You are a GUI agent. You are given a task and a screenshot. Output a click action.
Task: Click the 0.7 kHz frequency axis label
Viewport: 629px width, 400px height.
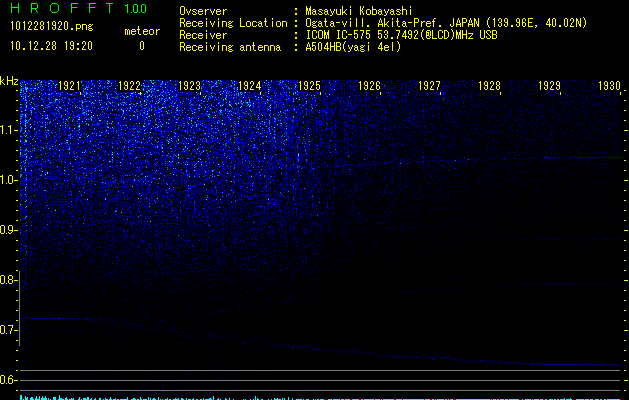coord(8,330)
